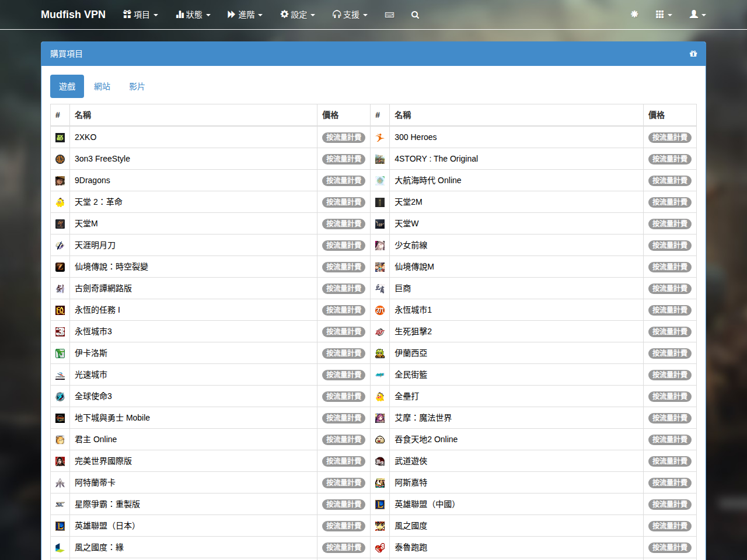747x560 pixels.
Task: Select the 大航海時代 Online name
Action: coord(428,180)
